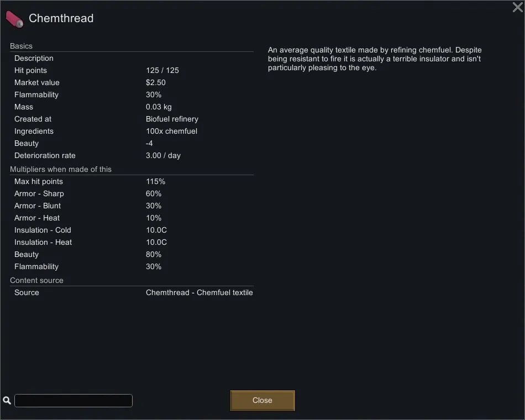Close the info card with the X icon
Screen dimensions: 525x420
(x=517, y=7)
